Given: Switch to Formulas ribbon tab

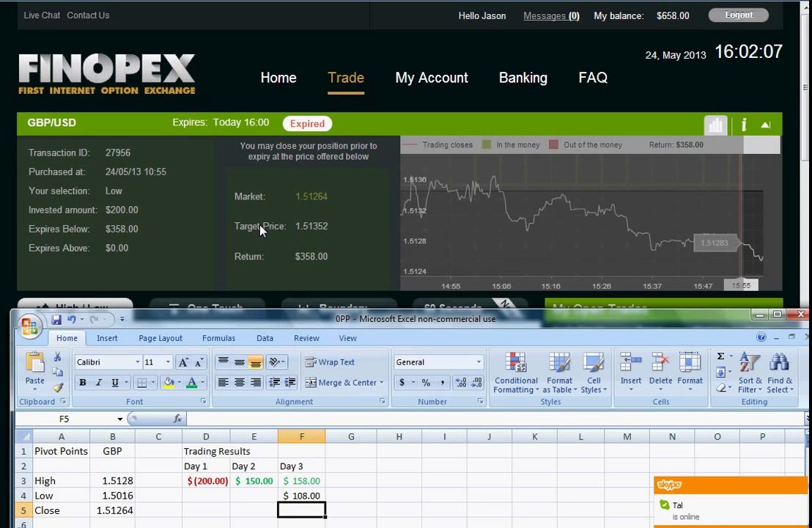Looking at the screenshot, I should tap(218, 338).
